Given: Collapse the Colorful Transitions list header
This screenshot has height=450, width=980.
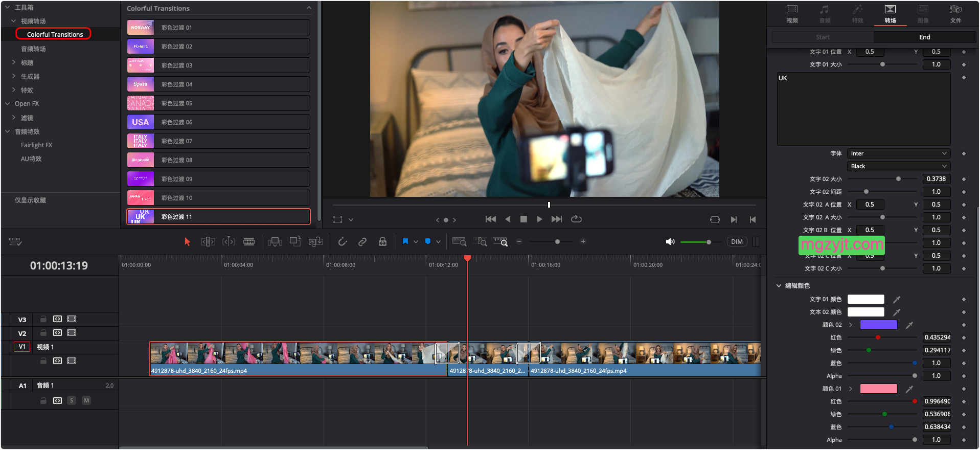Looking at the screenshot, I should point(309,8).
